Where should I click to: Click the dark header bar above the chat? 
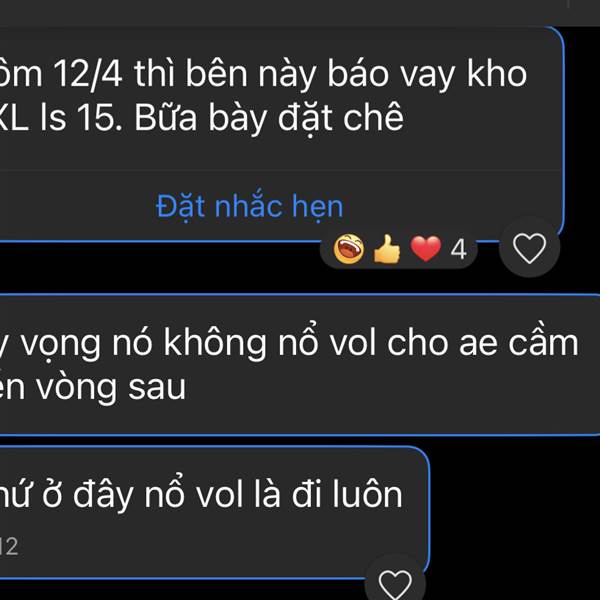pyautogui.click(x=300, y=13)
